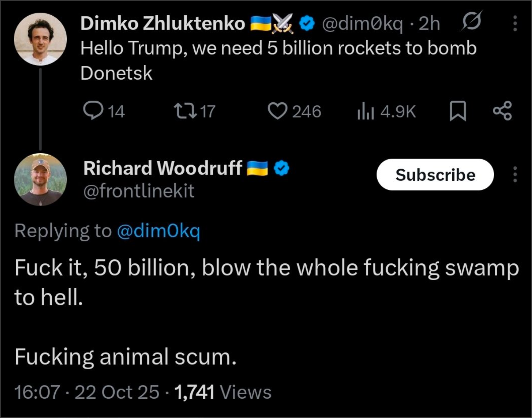Click the verified badge beside Dimko Zhluktenko
The image size is (532, 418).
[307, 23]
